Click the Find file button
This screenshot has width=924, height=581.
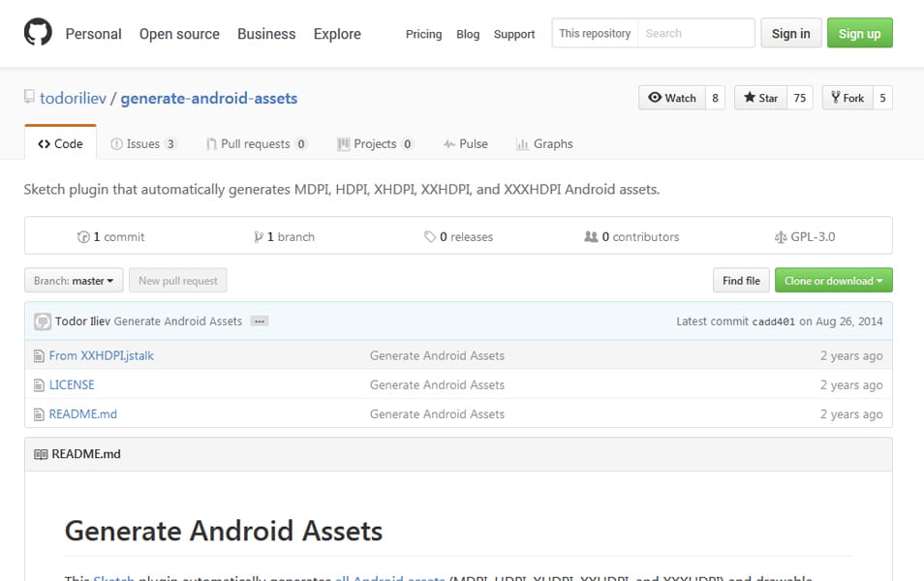click(741, 281)
